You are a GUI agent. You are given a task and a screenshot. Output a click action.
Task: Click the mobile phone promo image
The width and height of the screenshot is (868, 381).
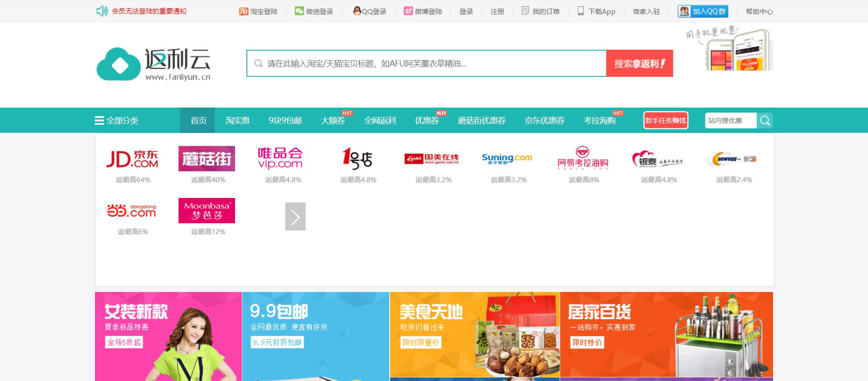(730, 49)
